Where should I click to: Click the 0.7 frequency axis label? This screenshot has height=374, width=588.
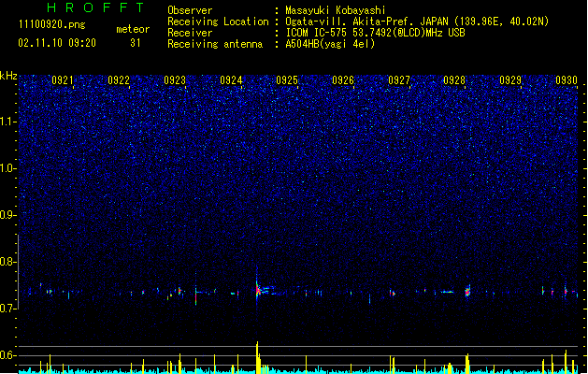[8, 309]
